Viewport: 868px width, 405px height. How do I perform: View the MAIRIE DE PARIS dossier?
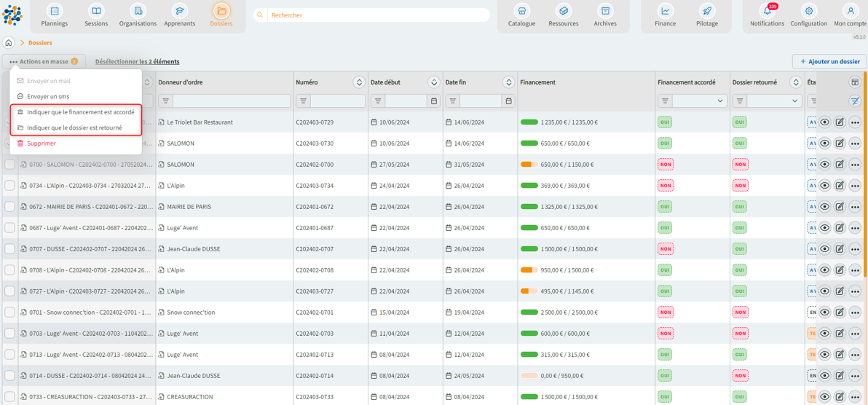[825, 207]
